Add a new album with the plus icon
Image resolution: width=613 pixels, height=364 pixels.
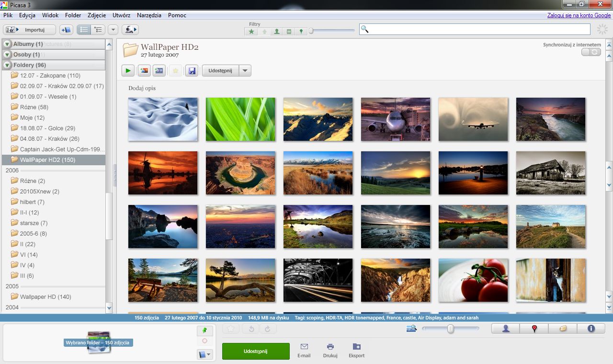pos(66,30)
